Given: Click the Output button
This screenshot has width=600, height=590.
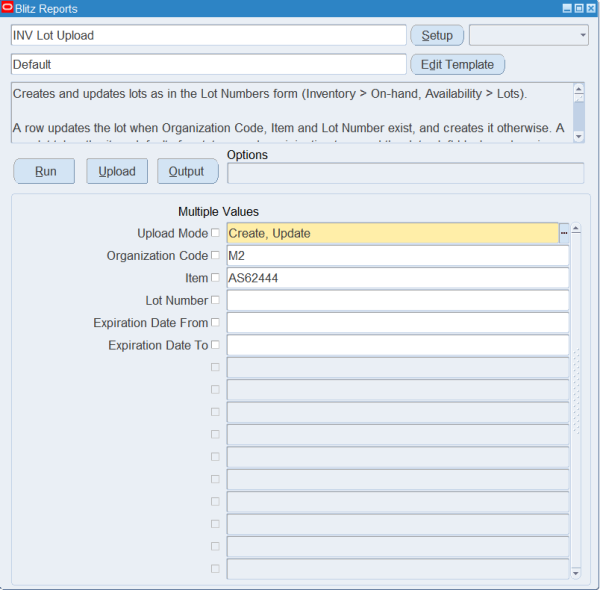Looking at the screenshot, I should coord(188,171).
